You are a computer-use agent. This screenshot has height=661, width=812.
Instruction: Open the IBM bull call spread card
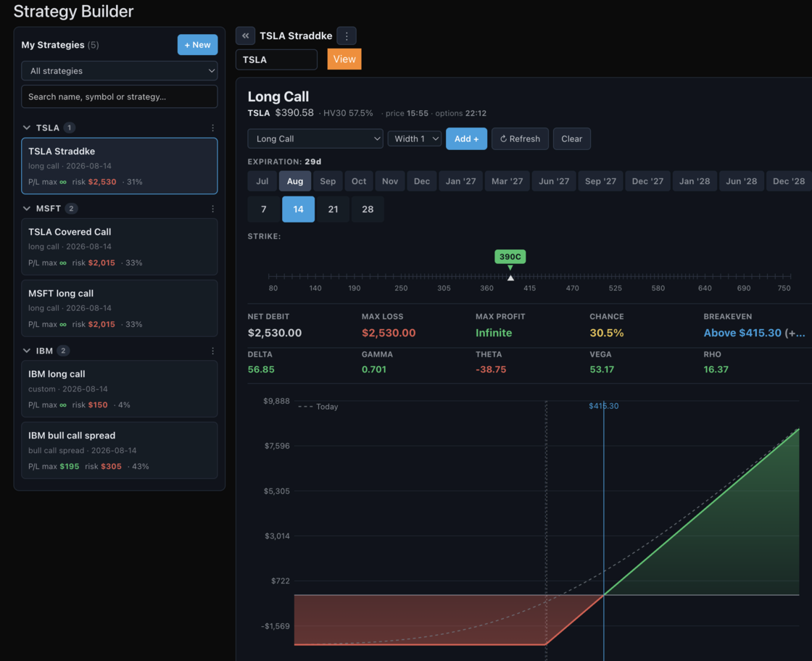120,450
